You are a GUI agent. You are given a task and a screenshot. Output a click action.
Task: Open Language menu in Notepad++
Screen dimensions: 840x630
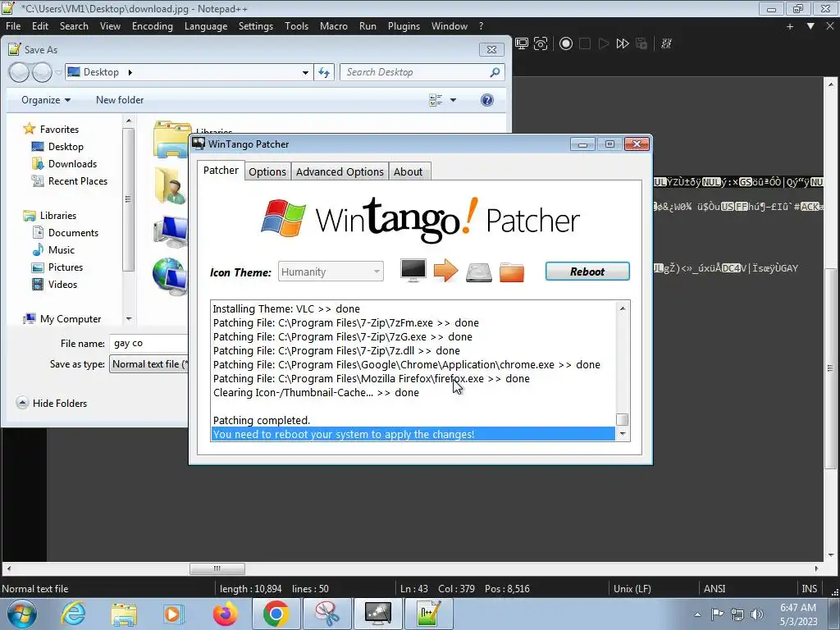tap(206, 26)
